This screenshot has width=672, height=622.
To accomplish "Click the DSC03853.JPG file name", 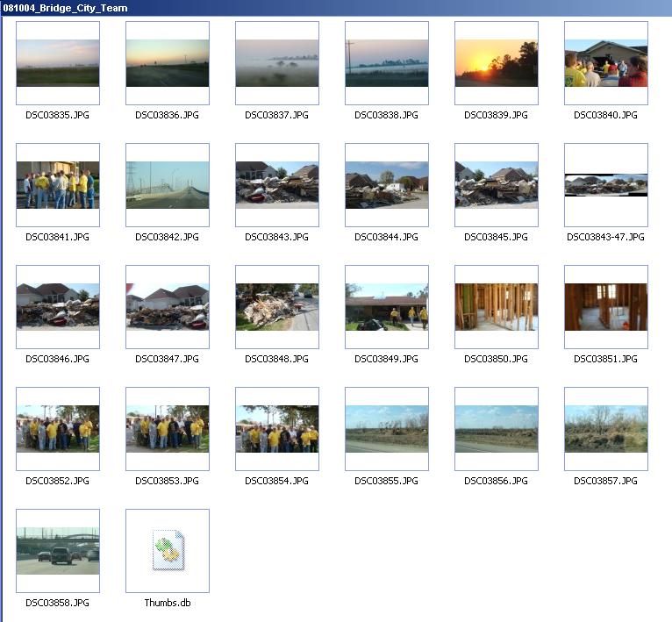I will 168,481.
